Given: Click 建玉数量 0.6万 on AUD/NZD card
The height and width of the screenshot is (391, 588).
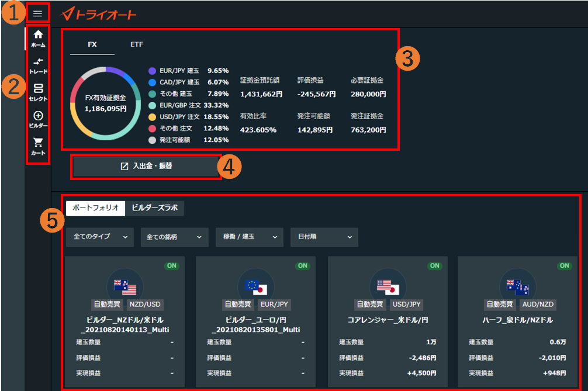Looking at the screenshot, I should pyautogui.click(x=558, y=342).
